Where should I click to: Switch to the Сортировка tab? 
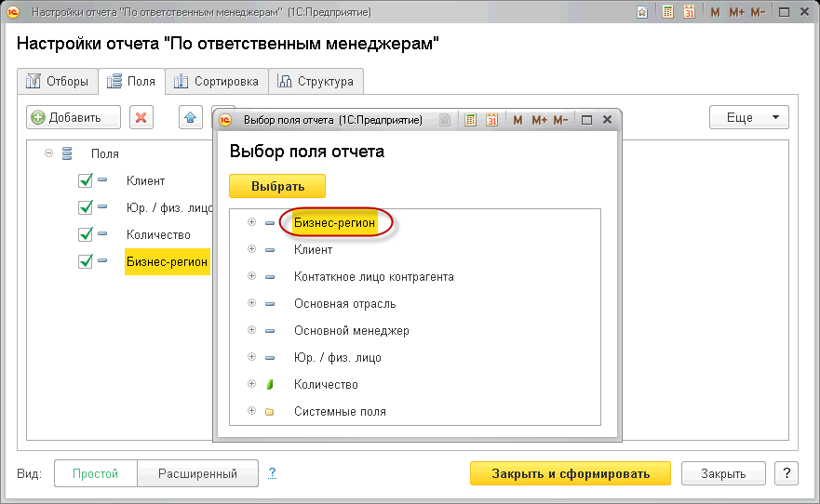tap(217, 82)
